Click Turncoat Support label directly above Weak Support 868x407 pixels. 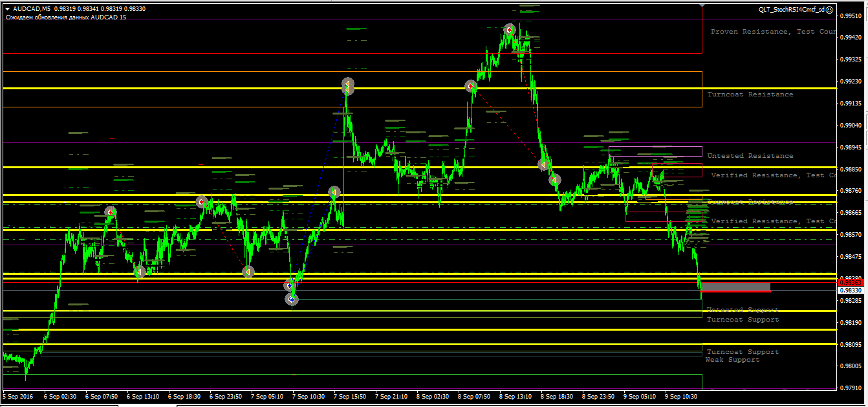pos(743,352)
